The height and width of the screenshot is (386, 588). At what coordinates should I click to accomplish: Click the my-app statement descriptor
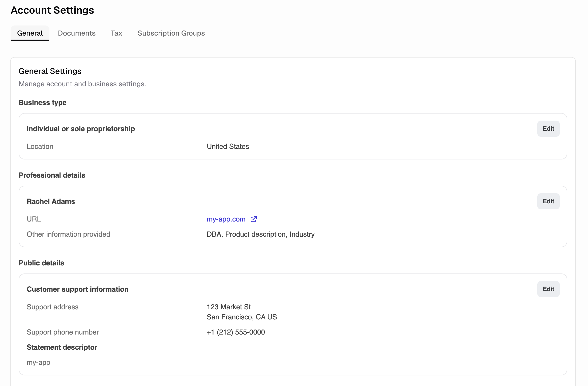(38, 363)
